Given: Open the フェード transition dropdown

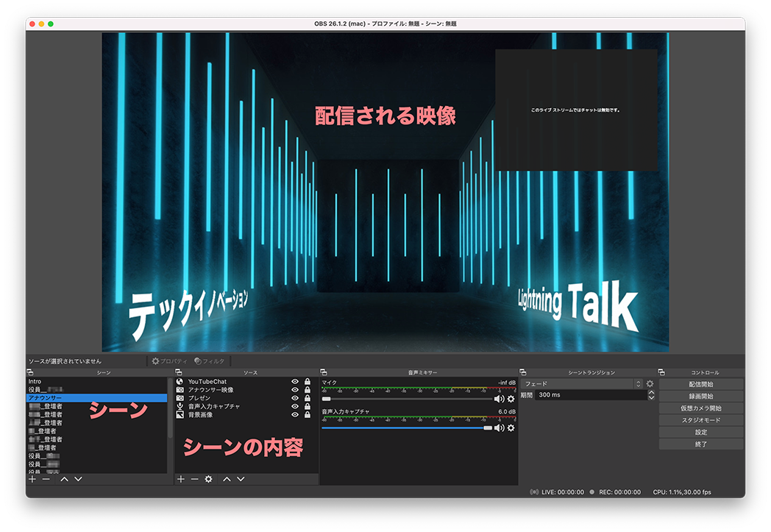Looking at the screenshot, I should (581, 384).
